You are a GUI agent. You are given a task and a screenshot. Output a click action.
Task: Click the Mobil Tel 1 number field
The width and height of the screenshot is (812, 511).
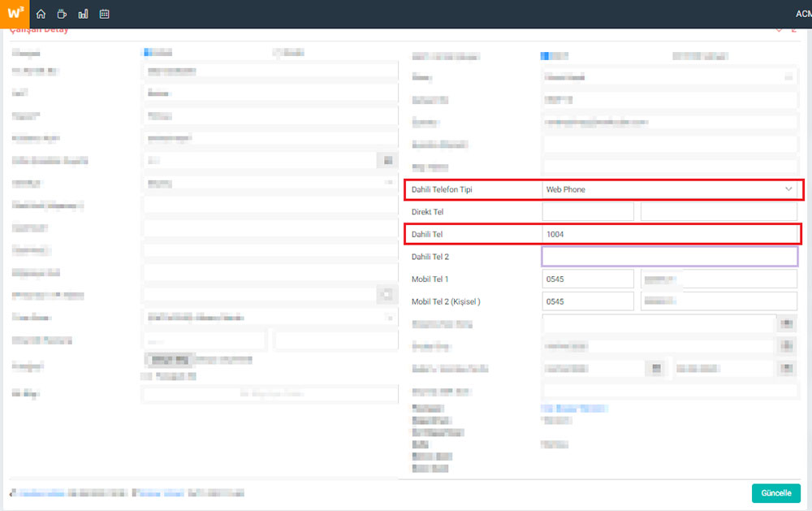tap(718, 279)
